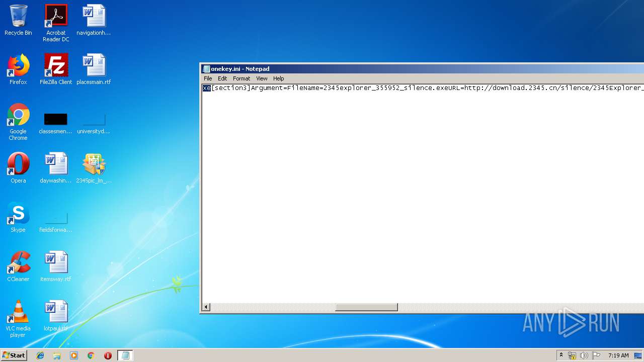Open Windows Explorer folder in taskbar

pyautogui.click(x=57, y=355)
